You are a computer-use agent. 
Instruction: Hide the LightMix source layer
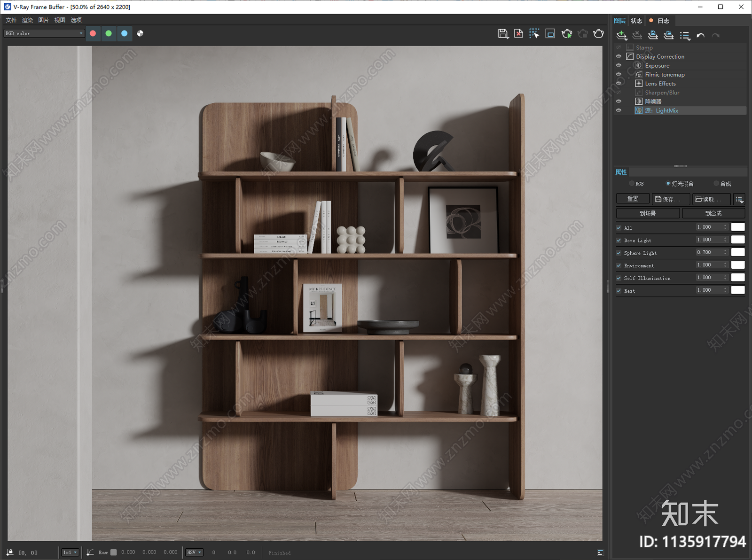619,110
